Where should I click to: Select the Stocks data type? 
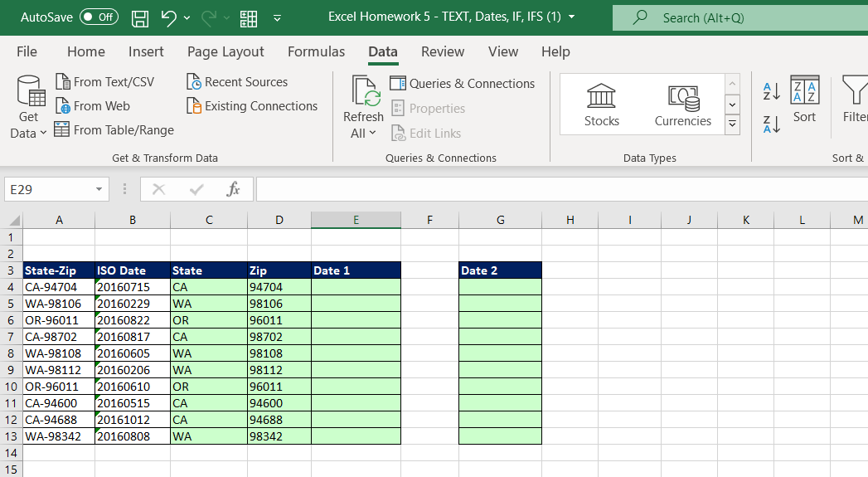click(601, 105)
